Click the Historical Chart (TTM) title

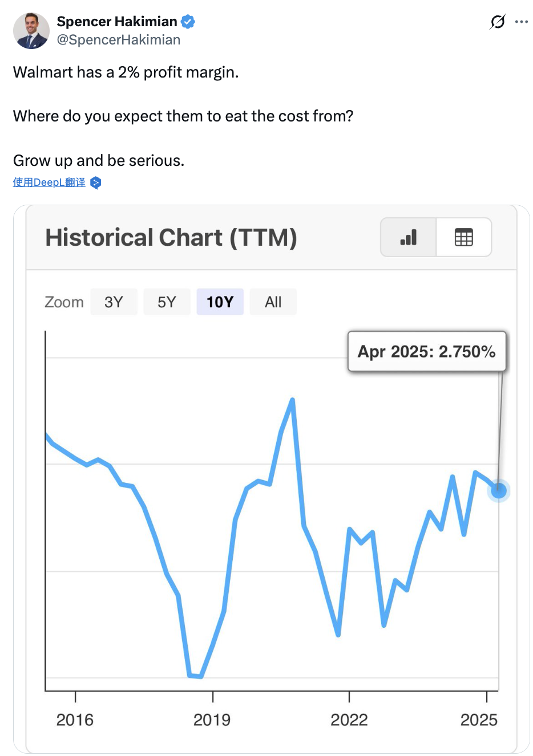tap(171, 238)
